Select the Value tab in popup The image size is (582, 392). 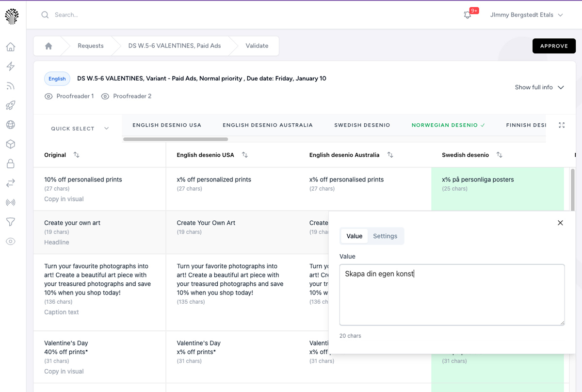(355, 236)
